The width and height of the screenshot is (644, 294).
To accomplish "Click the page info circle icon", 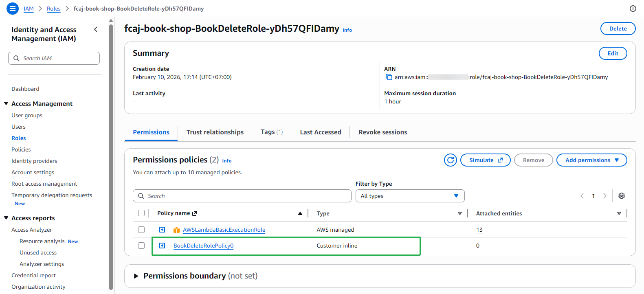I will click(633, 9).
